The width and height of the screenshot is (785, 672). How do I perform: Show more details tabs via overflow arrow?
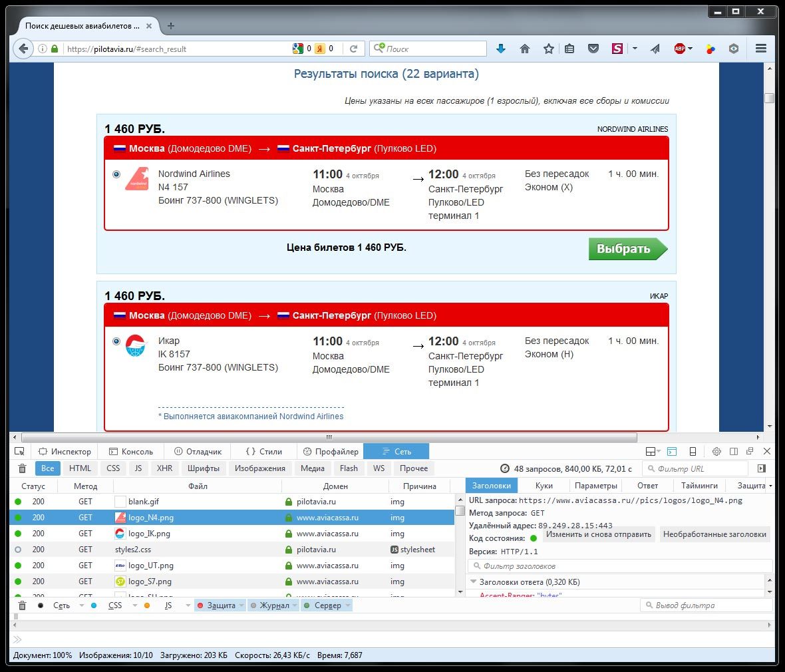pos(770,486)
